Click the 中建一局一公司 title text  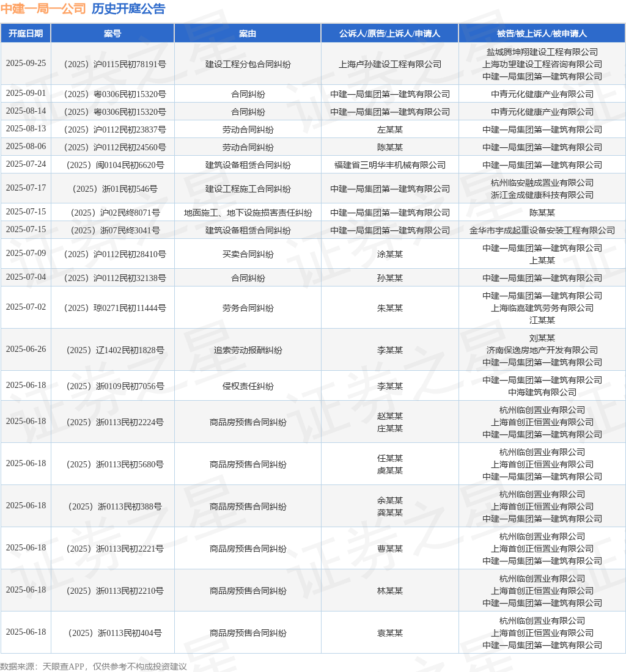tap(43, 9)
